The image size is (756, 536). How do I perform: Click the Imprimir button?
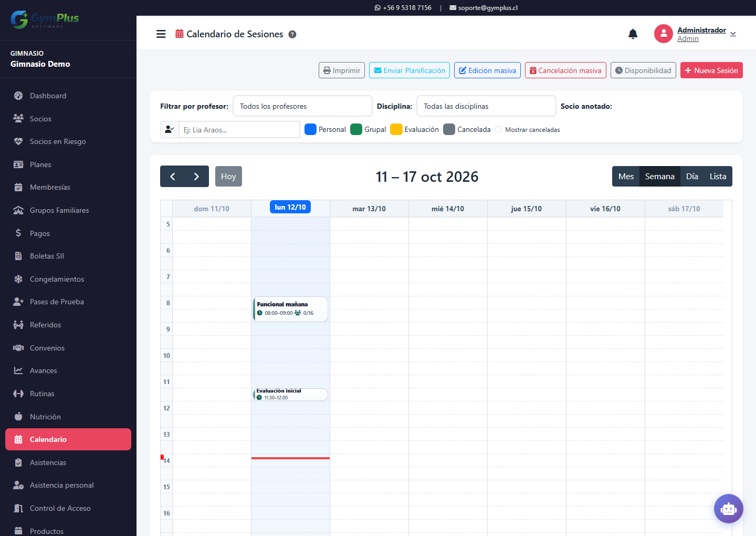[x=342, y=70]
